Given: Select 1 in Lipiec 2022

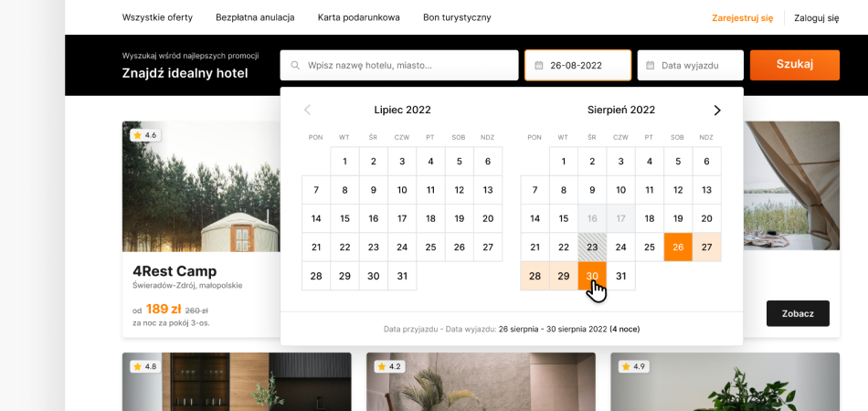Looking at the screenshot, I should click(344, 162).
